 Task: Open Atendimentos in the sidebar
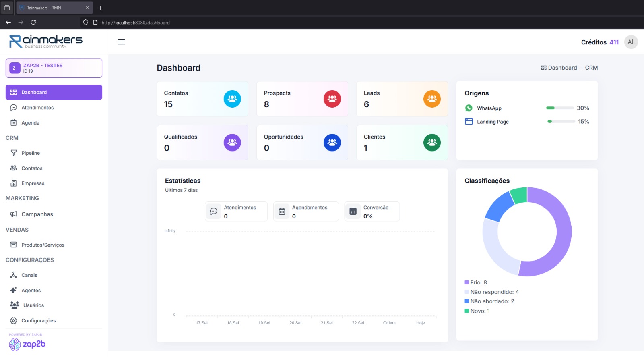tap(37, 108)
